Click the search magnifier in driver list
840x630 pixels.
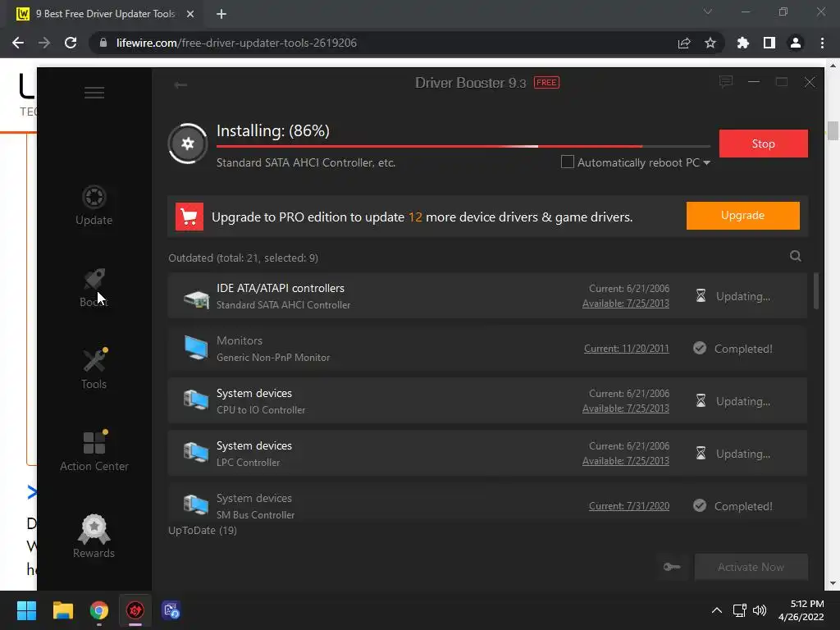tap(796, 256)
